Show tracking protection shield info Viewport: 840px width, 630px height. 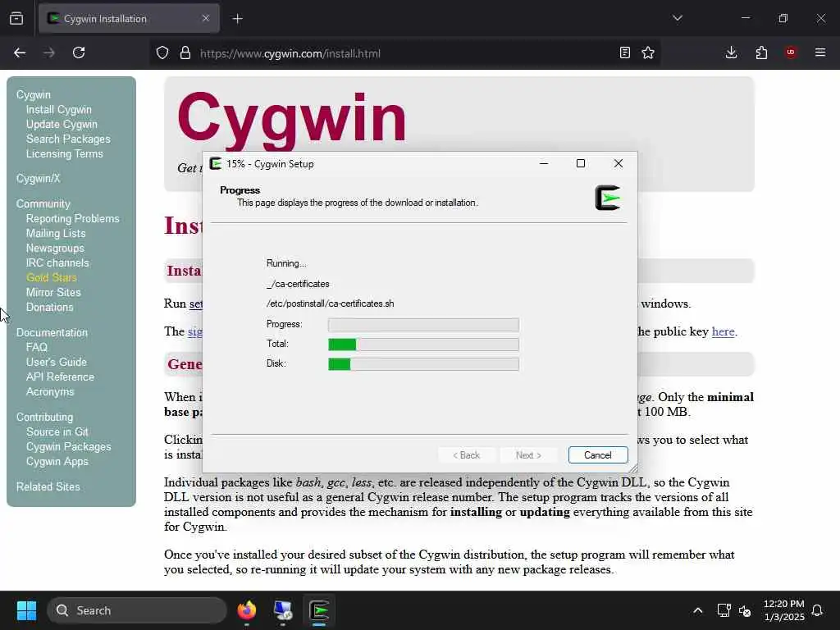coord(162,52)
